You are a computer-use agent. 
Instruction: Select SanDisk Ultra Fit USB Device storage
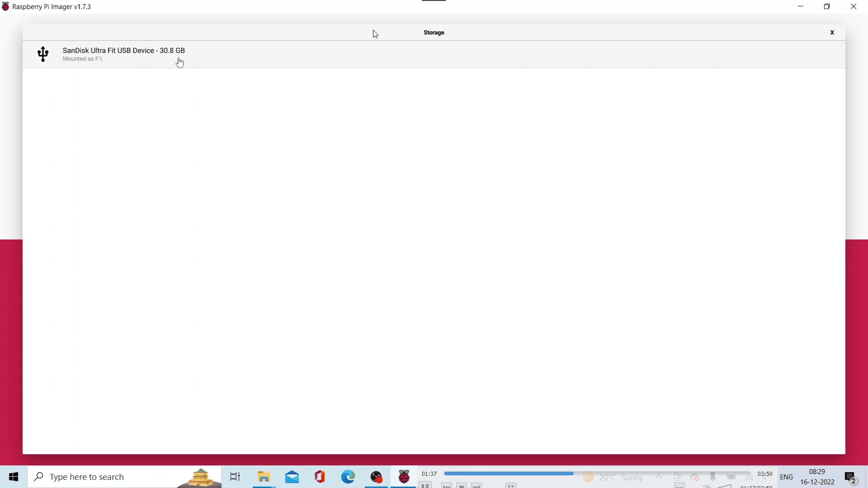[x=434, y=54]
